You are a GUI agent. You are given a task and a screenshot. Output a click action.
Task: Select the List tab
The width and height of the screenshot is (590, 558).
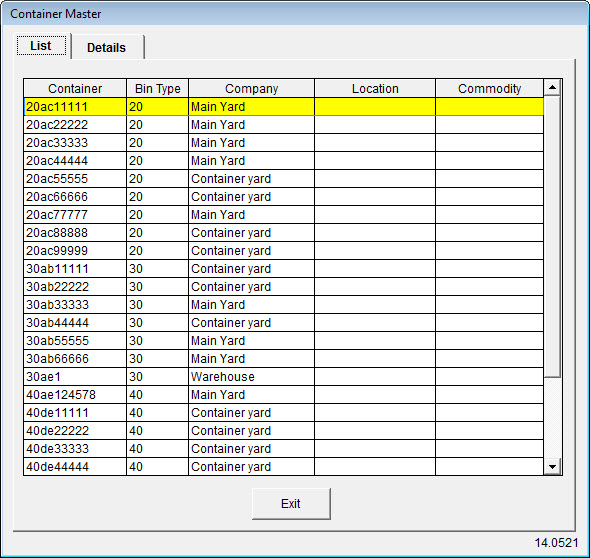(x=41, y=46)
